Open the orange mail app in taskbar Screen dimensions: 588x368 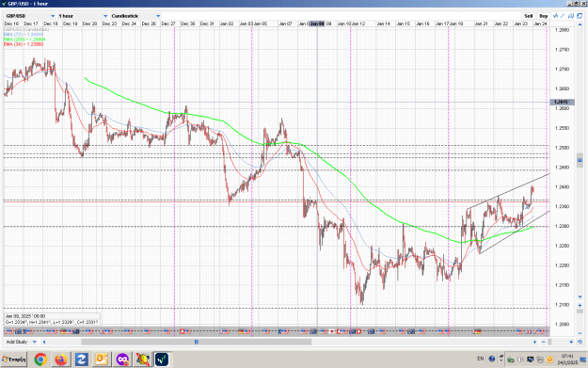(102, 360)
